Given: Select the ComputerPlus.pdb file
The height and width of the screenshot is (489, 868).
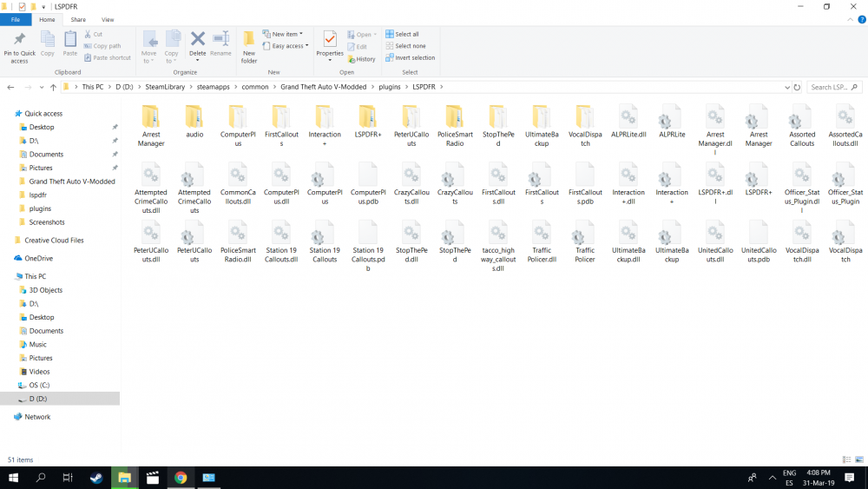Looking at the screenshot, I should click(367, 184).
